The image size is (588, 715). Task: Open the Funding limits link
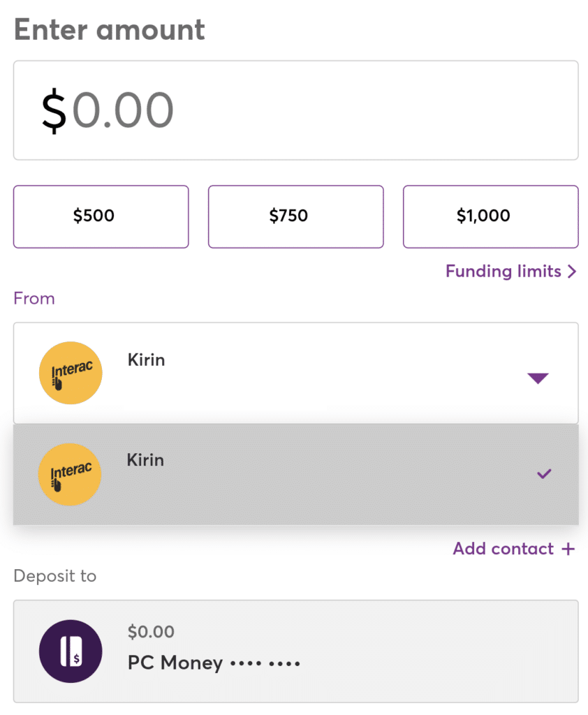[503, 272]
